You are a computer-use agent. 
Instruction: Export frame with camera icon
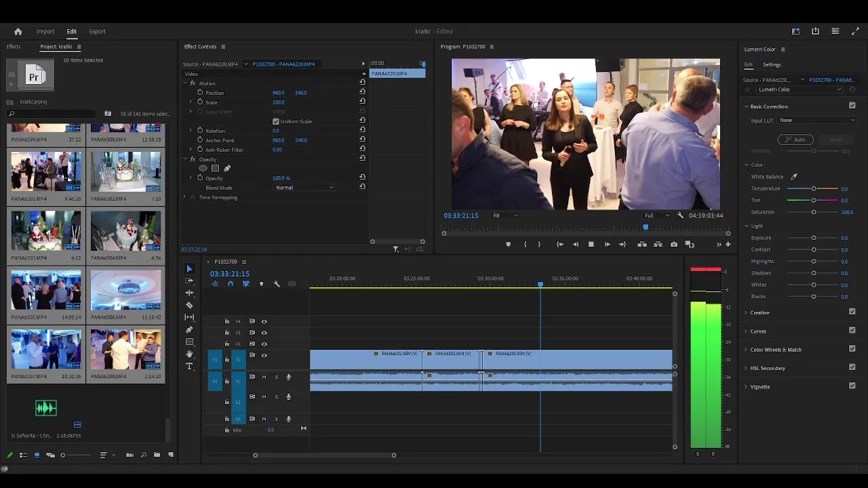coord(674,244)
